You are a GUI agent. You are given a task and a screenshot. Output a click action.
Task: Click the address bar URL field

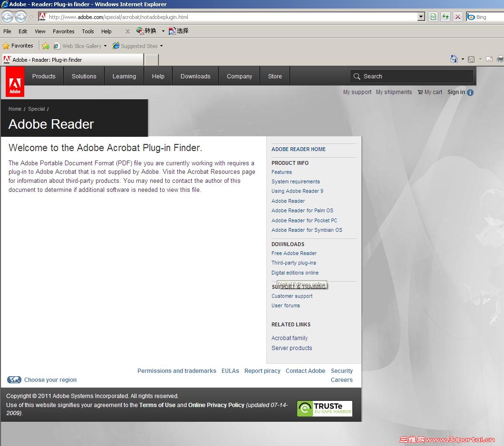228,17
